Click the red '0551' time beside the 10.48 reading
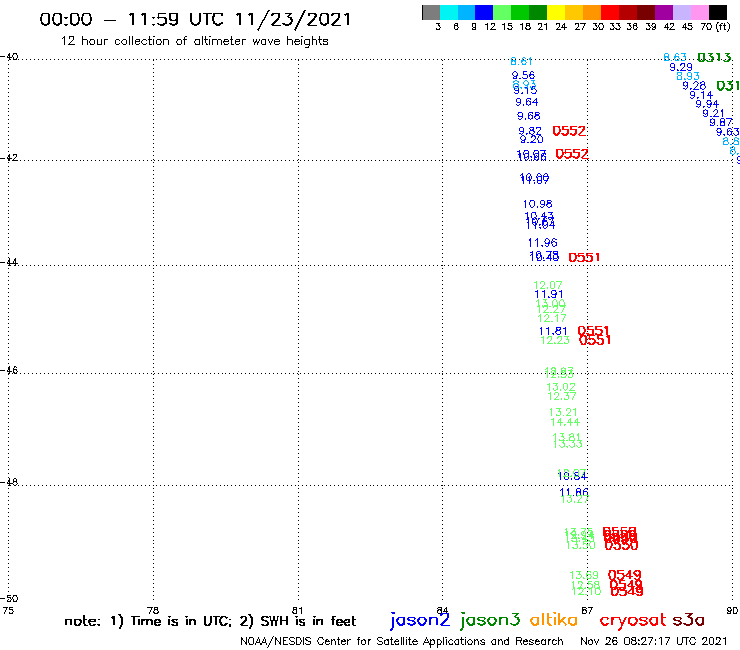Image resolution: width=740 pixels, height=650 pixels. [584, 258]
